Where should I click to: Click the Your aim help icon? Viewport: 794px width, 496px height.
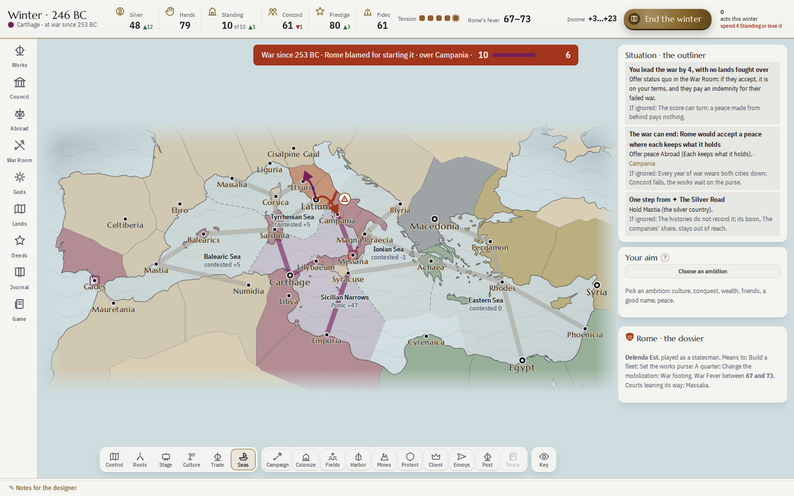pos(665,258)
